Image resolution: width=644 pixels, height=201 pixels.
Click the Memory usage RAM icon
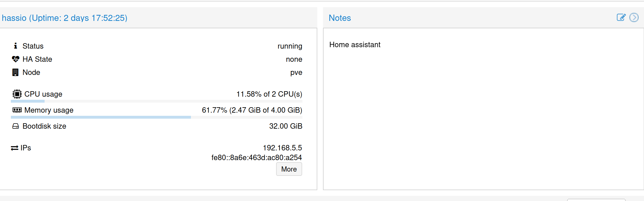click(x=17, y=110)
